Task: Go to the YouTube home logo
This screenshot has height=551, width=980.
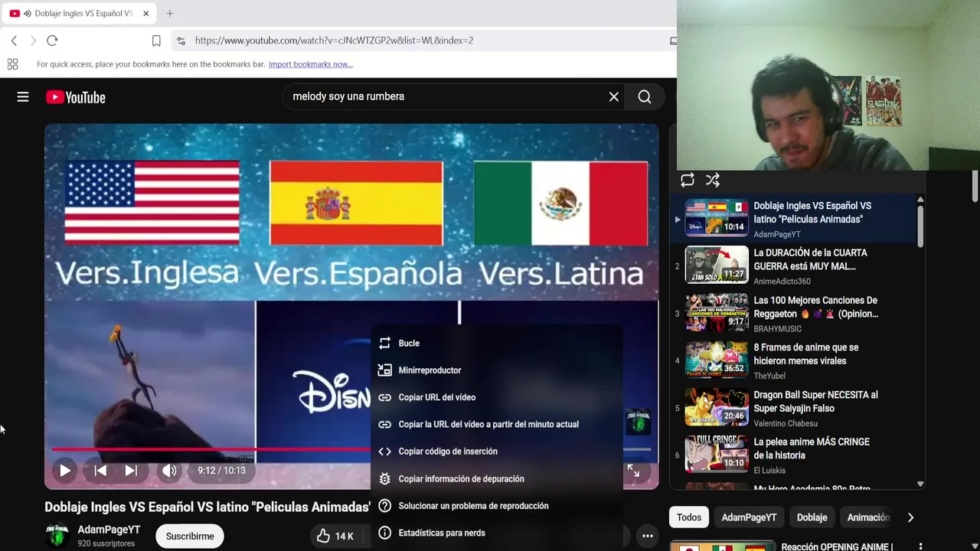Action: tap(75, 97)
